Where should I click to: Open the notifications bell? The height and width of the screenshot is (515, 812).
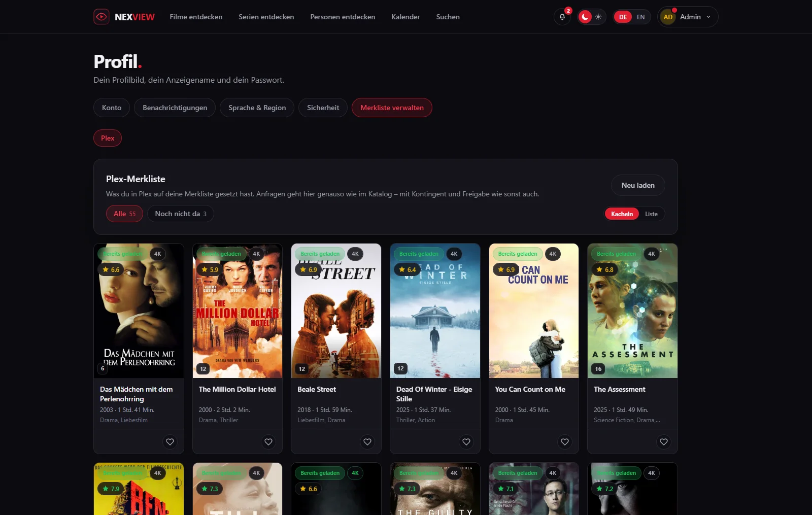562,17
